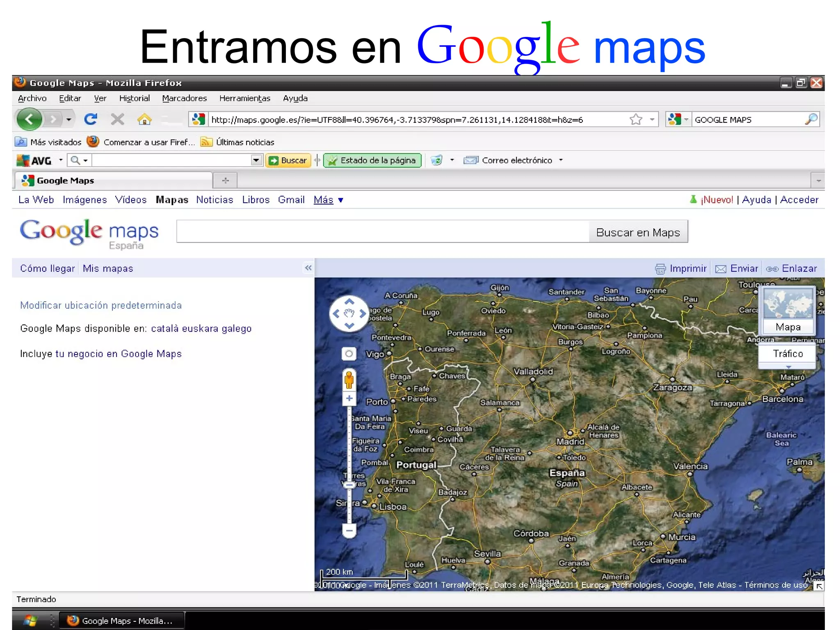Open the Marcadores menu
The height and width of the screenshot is (630, 840).
point(184,98)
